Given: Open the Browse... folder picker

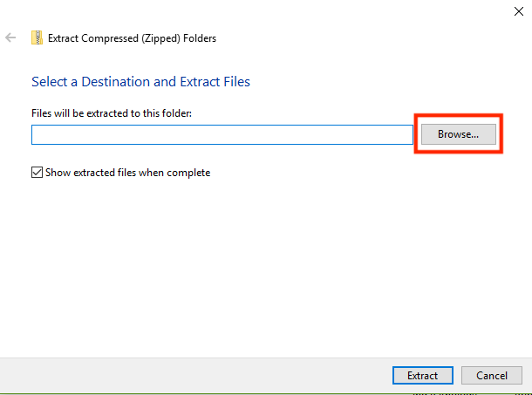Looking at the screenshot, I should 458,134.
